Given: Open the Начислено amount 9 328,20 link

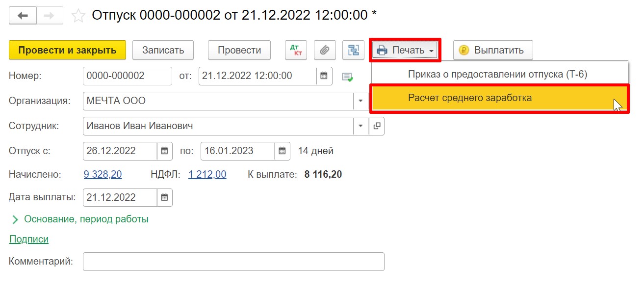Looking at the screenshot, I should 103,174.
